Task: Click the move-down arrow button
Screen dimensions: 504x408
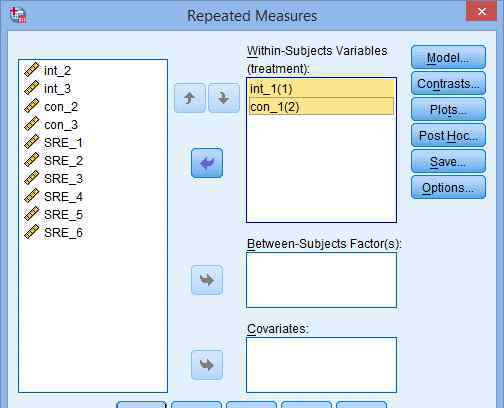Action: pos(224,98)
